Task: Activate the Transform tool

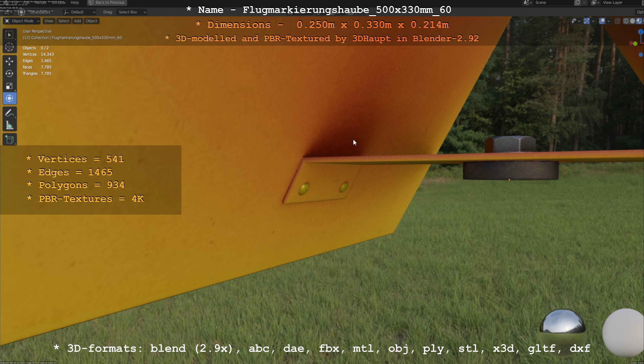Action: [x=9, y=98]
